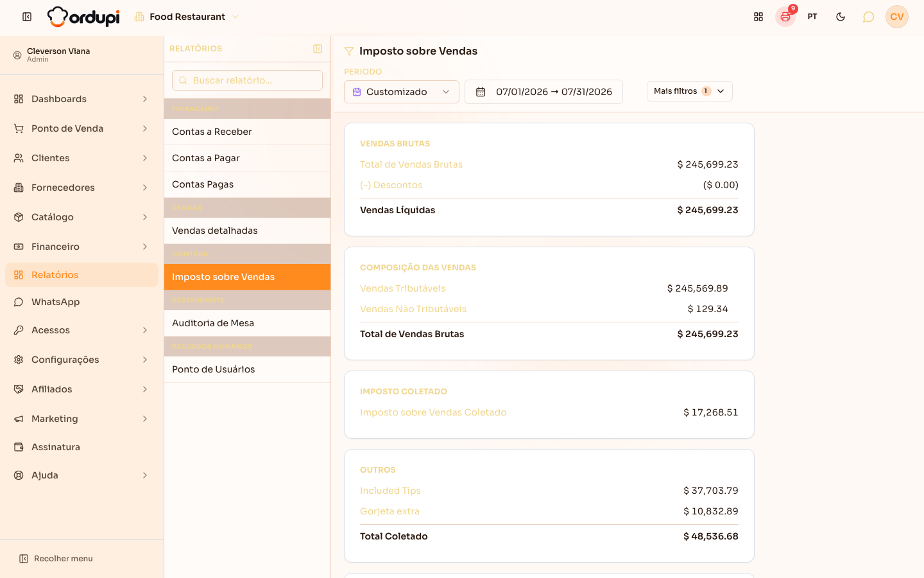Click the Marketing megaphone icon

click(19, 419)
